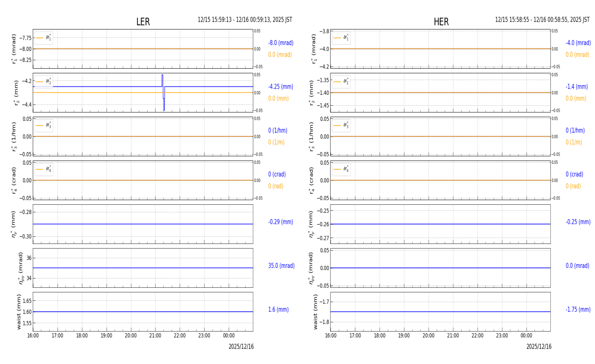This screenshot has width=595, height=364.
Task: Click the ∂r1* legend in the LER plot
Action: point(44,38)
